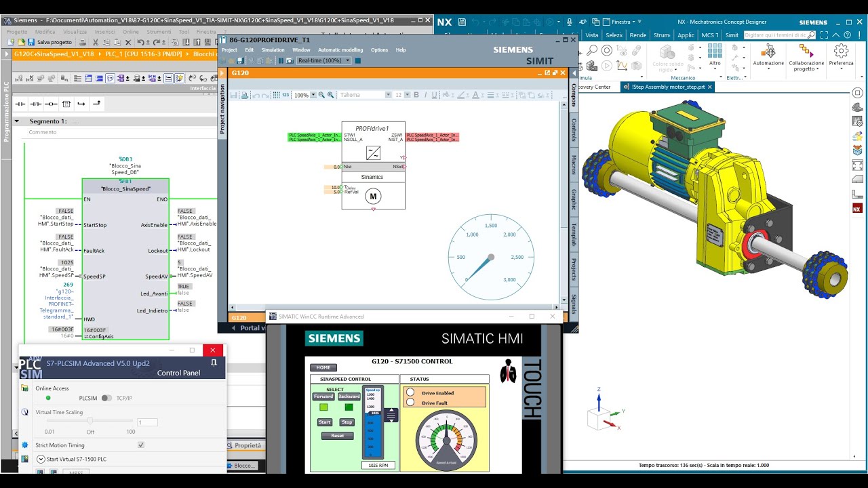The width and height of the screenshot is (868, 488).
Task: Click the Reset button on HMI
Action: 338,436
